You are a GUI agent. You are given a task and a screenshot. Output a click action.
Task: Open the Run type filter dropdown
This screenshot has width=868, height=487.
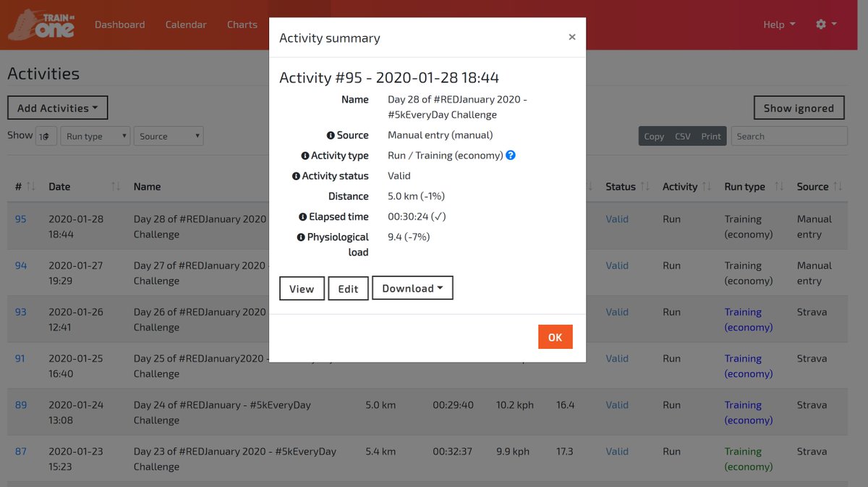coord(95,136)
